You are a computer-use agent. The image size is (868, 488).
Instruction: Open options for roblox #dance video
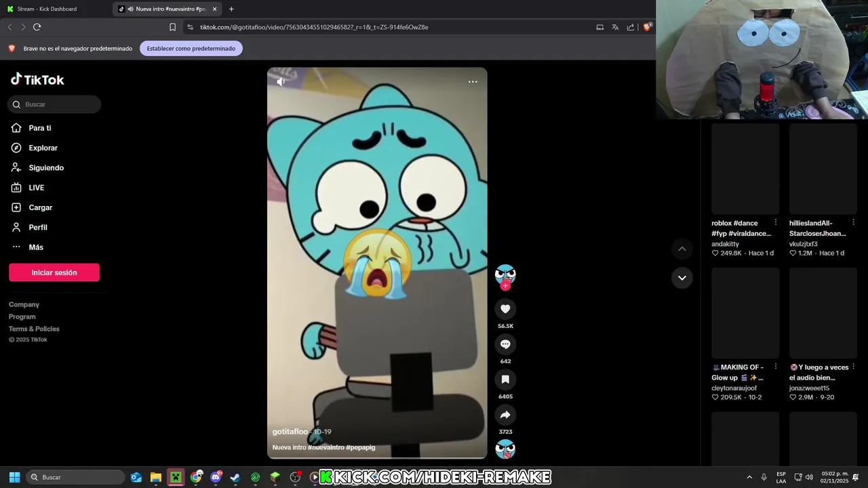(x=776, y=222)
